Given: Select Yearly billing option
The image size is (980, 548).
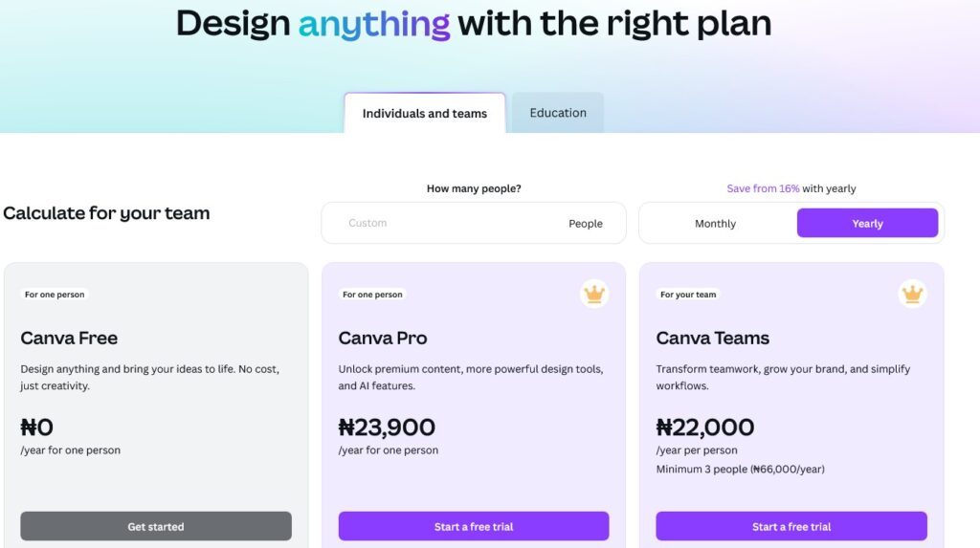Looking at the screenshot, I should coord(867,223).
